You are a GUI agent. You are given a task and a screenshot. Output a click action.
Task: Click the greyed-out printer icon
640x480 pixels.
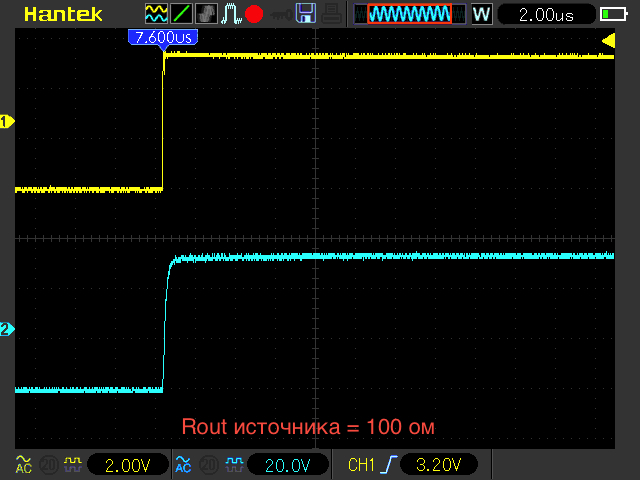331,13
